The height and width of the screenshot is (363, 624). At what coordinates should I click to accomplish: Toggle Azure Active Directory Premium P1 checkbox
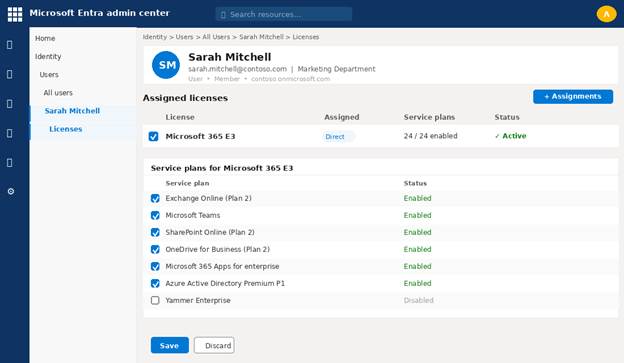[x=155, y=283]
